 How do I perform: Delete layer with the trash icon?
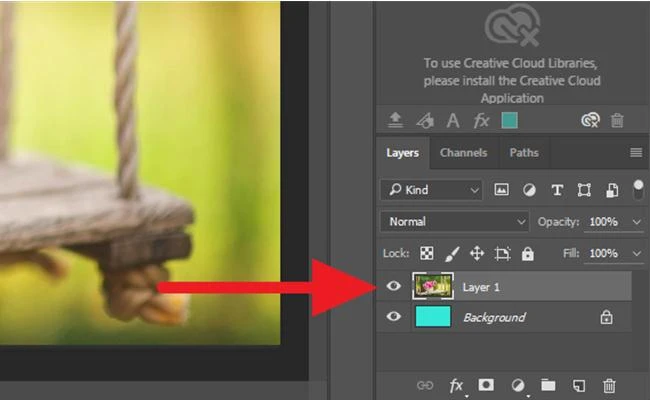[x=609, y=385]
